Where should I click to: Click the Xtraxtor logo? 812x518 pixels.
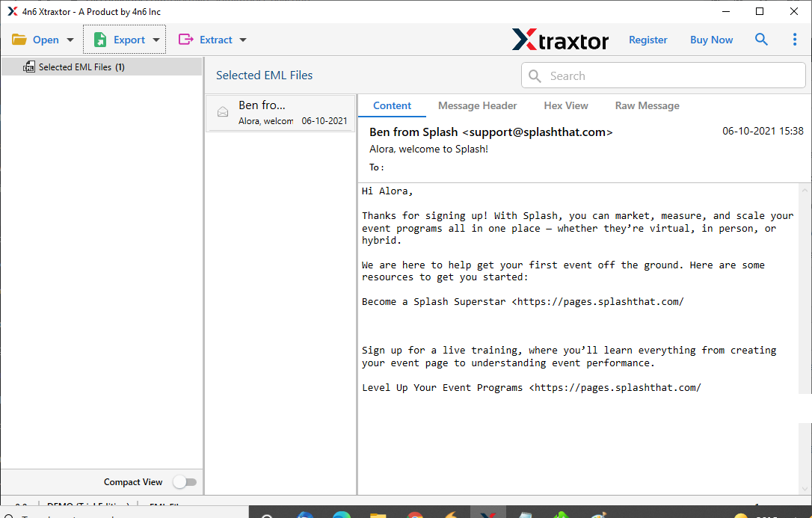pos(560,40)
